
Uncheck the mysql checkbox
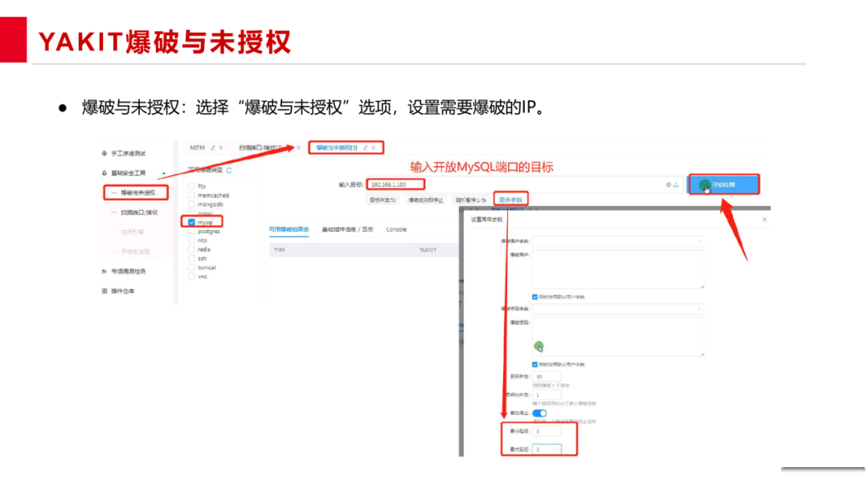pos(191,222)
